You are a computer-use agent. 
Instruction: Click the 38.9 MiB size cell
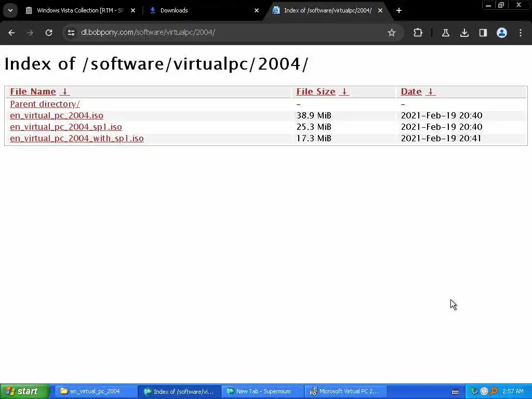tap(314, 116)
